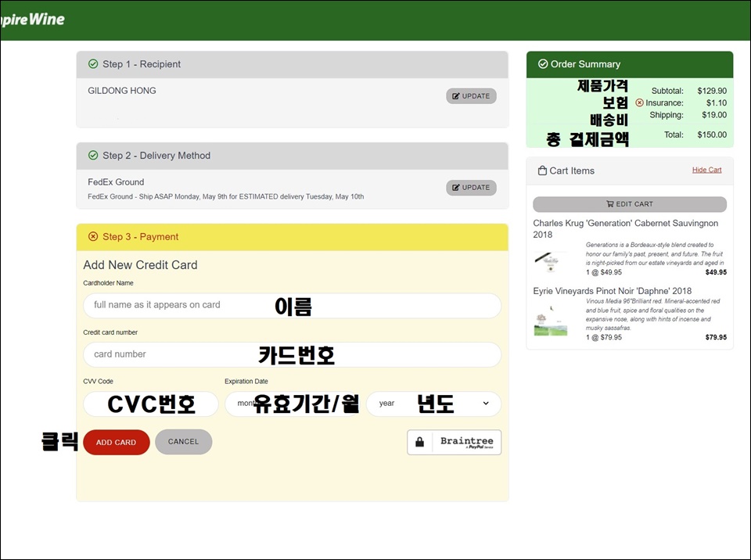This screenshot has height=560, width=751.
Task: Click the '1 @ $79.95' quantity text
Action: (604, 337)
